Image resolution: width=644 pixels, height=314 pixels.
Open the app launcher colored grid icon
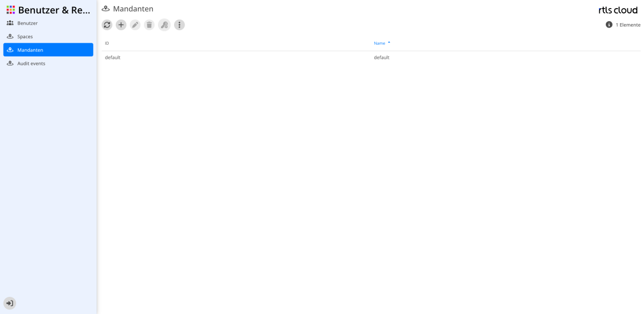point(11,10)
